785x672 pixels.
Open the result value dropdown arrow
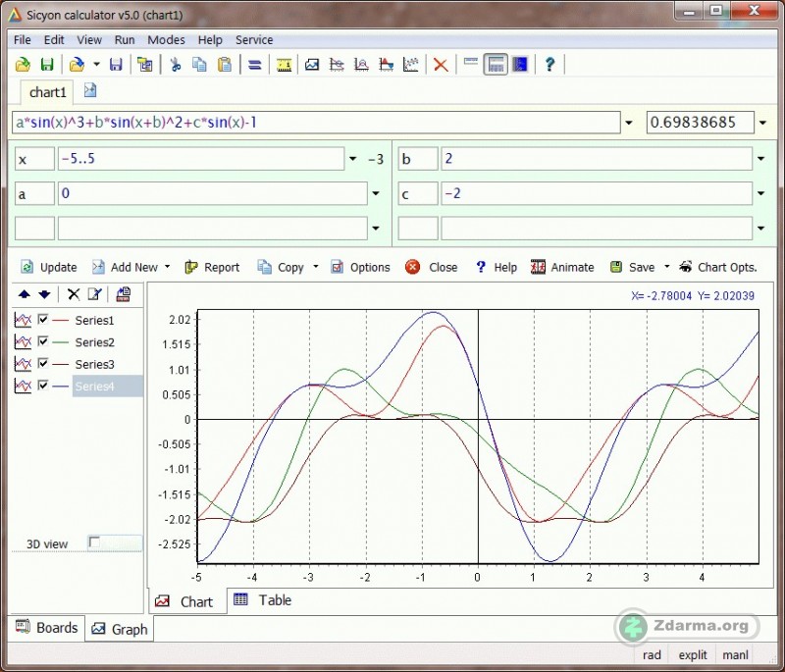click(x=762, y=123)
